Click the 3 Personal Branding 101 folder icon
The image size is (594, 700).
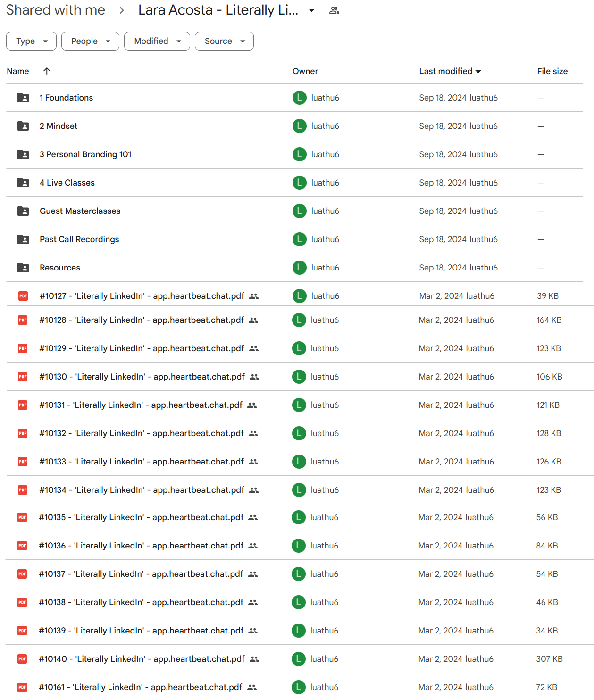click(23, 154)
